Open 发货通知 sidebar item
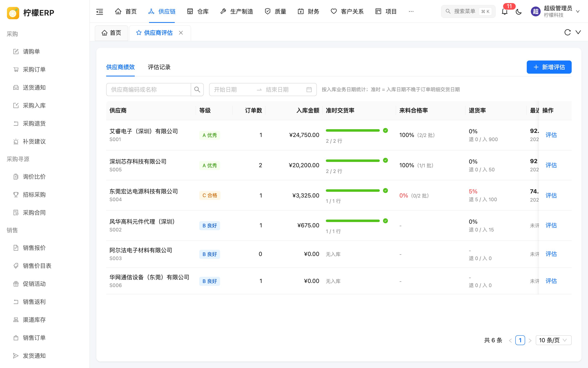 coord(45,356)
